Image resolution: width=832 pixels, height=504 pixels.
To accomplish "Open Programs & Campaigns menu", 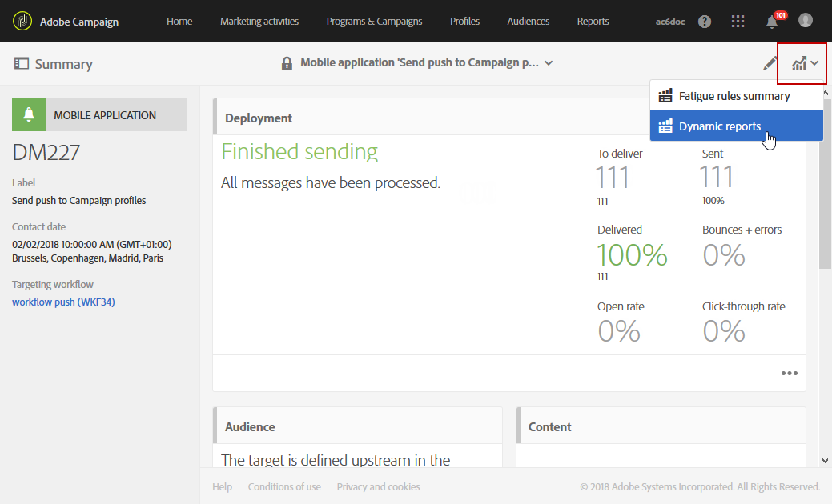I will pyautogui.click(x=374, y=21).
